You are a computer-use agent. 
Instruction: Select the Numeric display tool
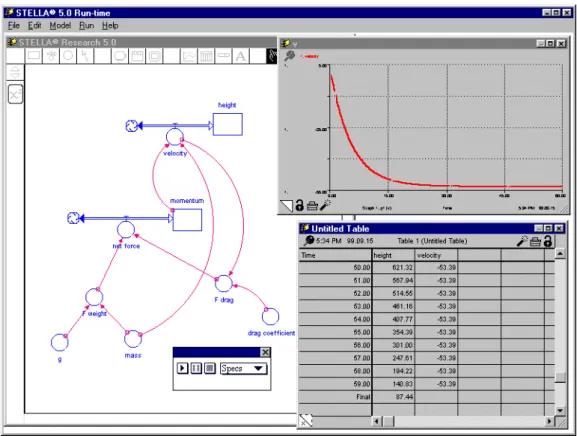223,56
